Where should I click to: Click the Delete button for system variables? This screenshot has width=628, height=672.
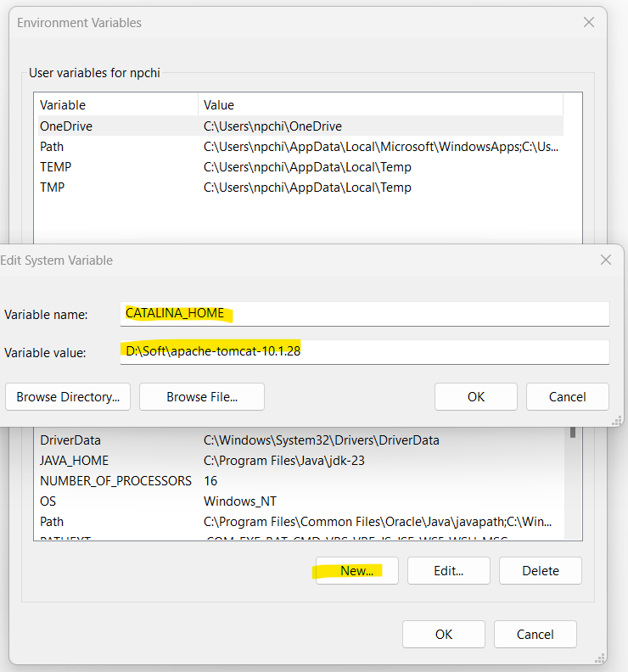click(540, 571)
